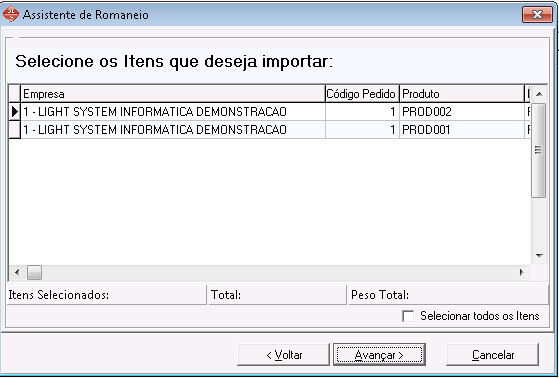Click the Código Pedido column header

tap(362, 94)
